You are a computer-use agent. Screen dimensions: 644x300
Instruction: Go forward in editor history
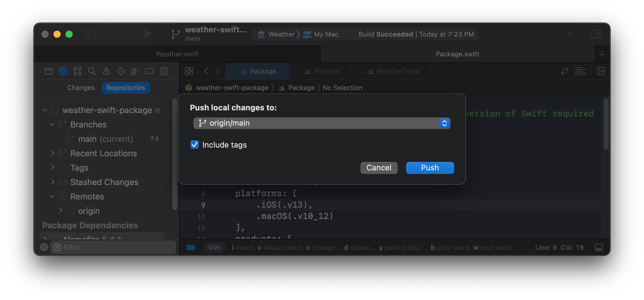pyautogui.click(x=218, y=71)
